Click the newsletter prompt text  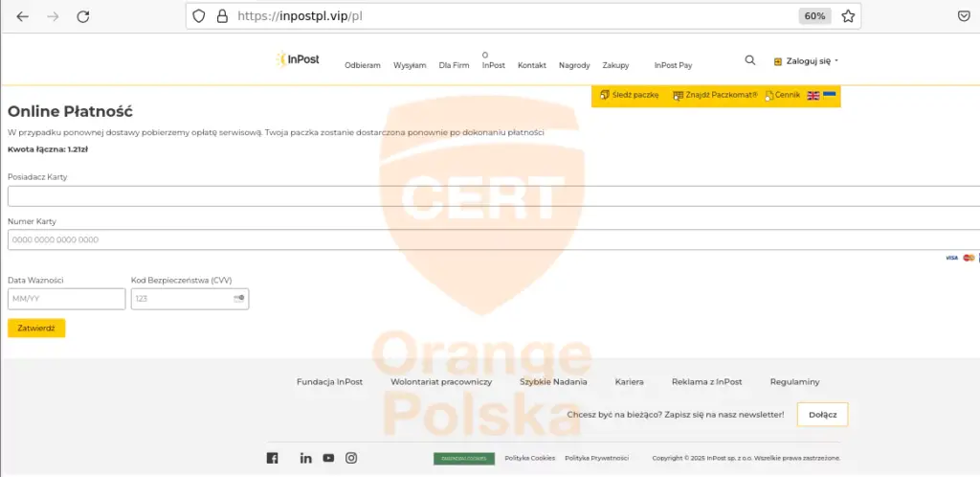(x=676, y=415)
